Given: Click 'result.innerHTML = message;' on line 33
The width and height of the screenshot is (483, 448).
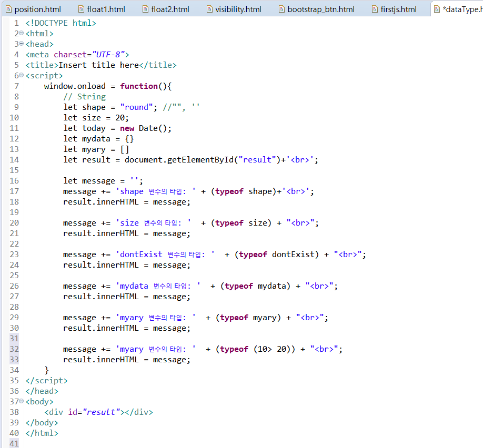Looking at the screenshot, I should coord(127,359).
